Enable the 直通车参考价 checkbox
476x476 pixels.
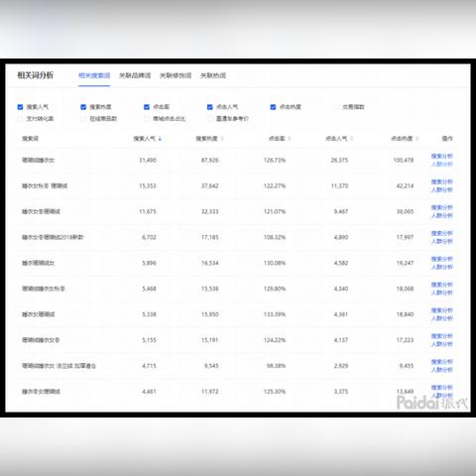click(x=210, y=119)
